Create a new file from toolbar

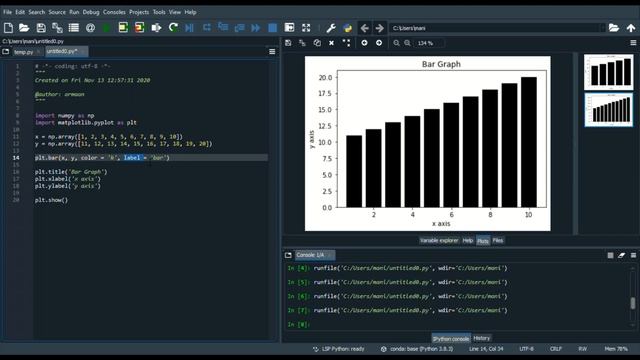click(x=8, y=28)
